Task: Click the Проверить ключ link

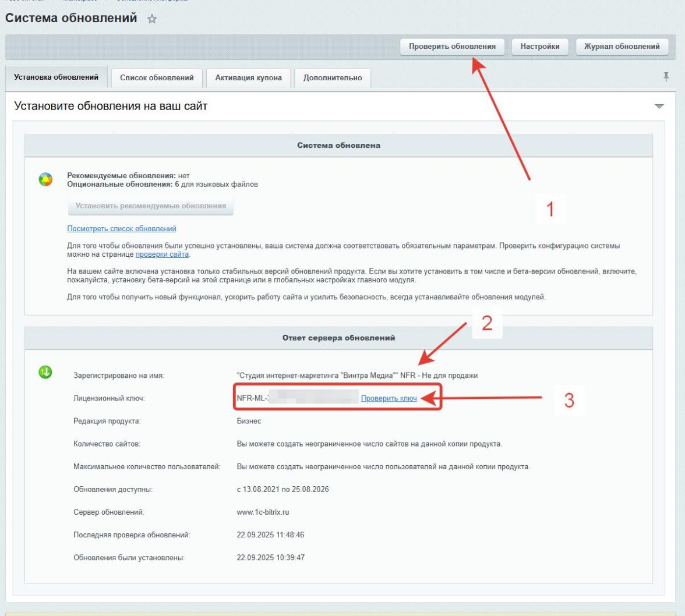Action: click(389, 398)
